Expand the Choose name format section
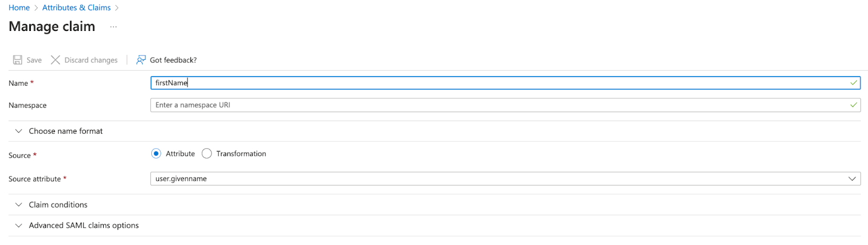Image resolution: width=868 pixels, height=245 pixels. [66, 131]
